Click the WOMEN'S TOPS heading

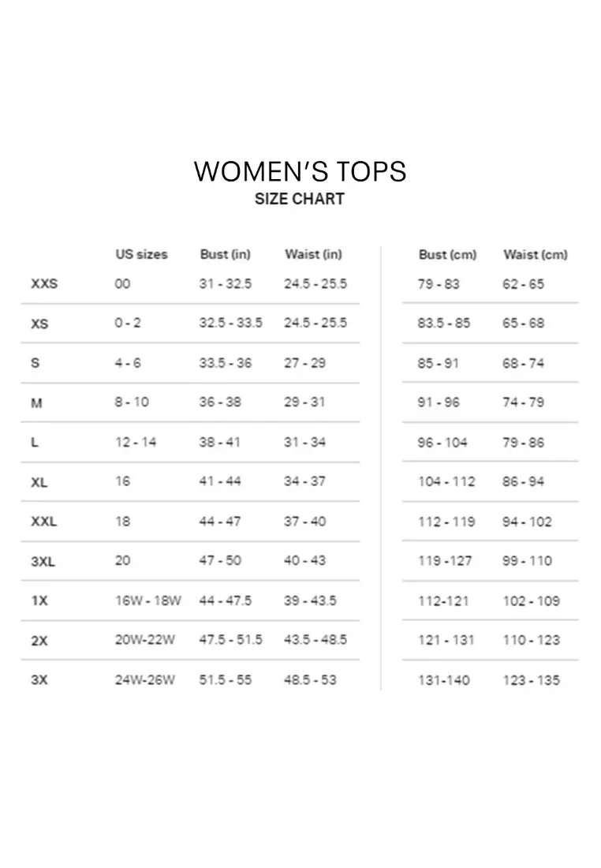pyautogui.click(x=300, y=171)
